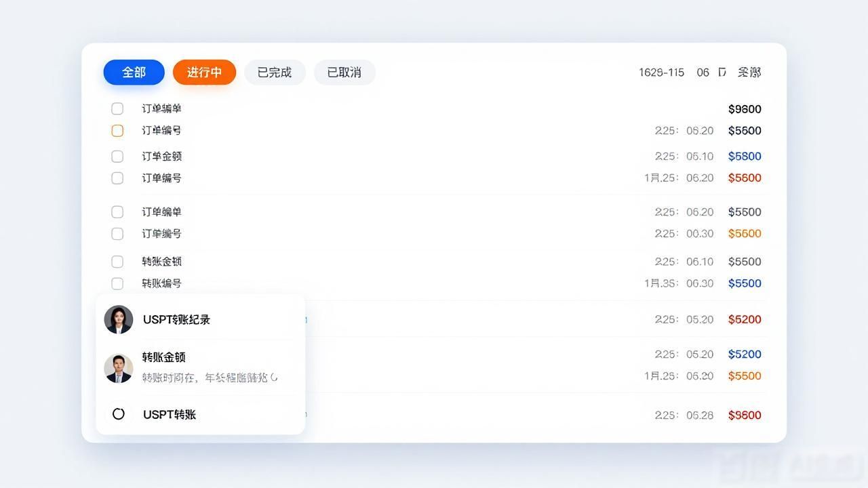Check the 转账编号 row checkbox
The height and width of the screenshot is (488, 868).
click(117, 283)
